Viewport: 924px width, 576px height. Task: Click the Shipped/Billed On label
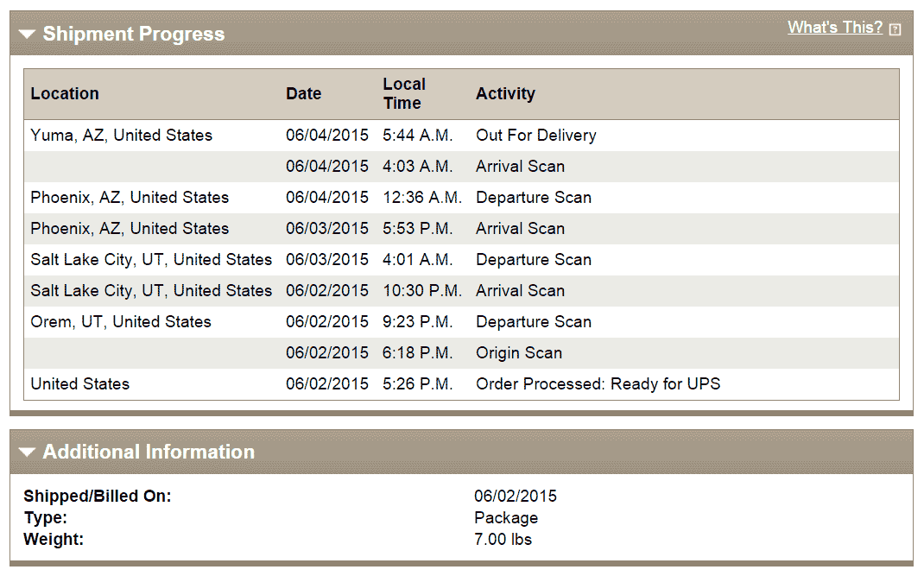pyautogui.click(x=98, y=497)
